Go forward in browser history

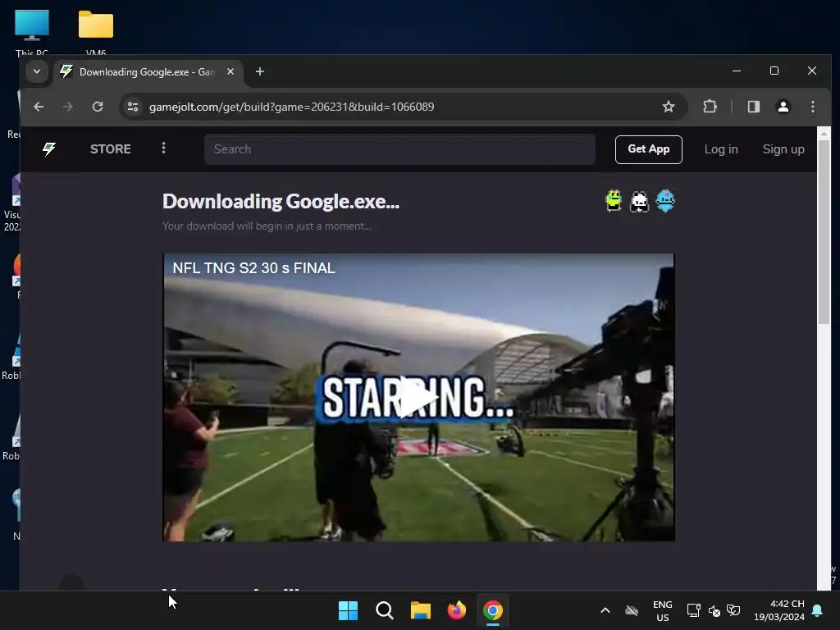coord(67,107)
